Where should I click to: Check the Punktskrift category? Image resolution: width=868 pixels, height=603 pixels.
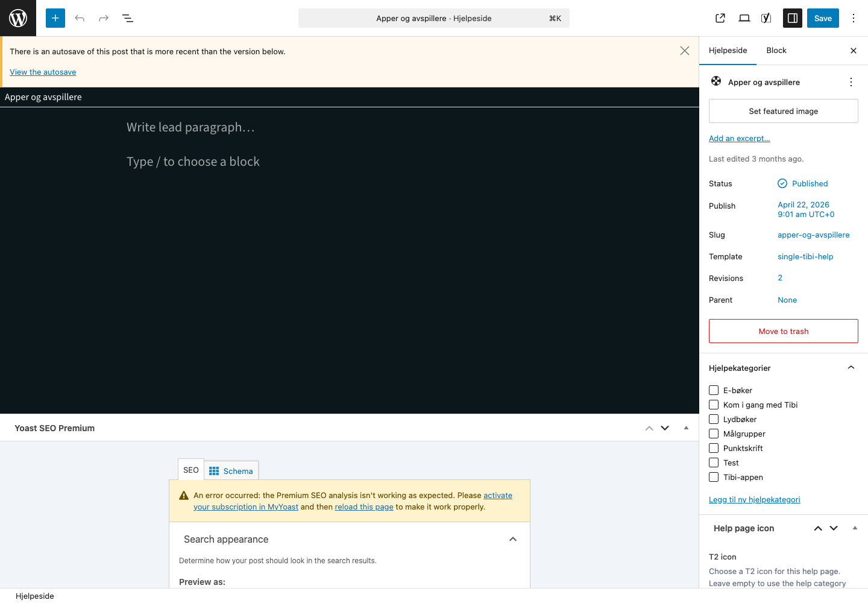714,448
